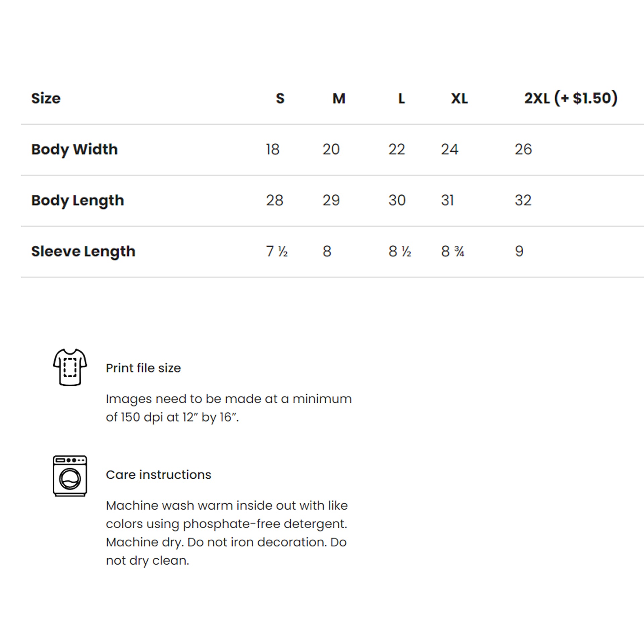The height and width of the screenshot is (644, 644).
Task: Click the 2XL (+ $1.50) header
Action: (x=571, y=98)
